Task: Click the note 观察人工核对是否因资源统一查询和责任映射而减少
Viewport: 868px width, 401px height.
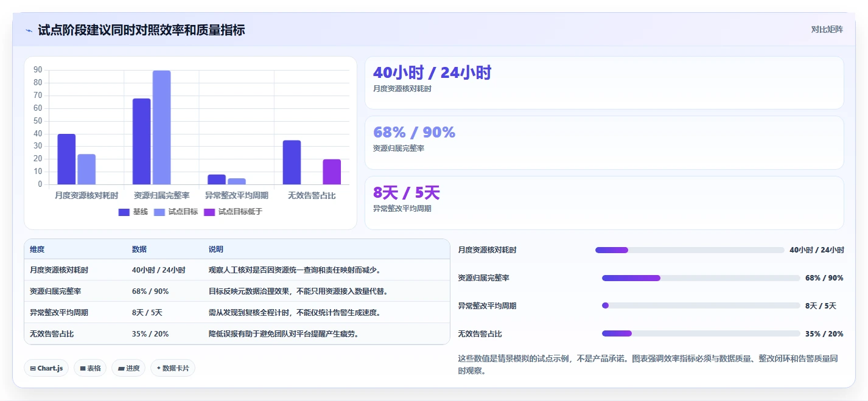Action: [x=295, y=270]
